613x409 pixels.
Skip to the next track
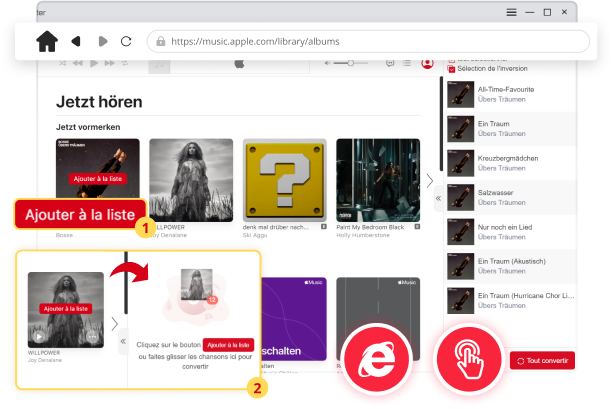(x=109, y=63)
